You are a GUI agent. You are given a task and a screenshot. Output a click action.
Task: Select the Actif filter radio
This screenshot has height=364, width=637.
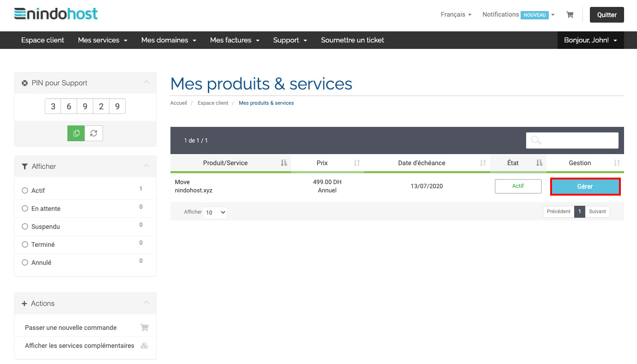[25, 191]
